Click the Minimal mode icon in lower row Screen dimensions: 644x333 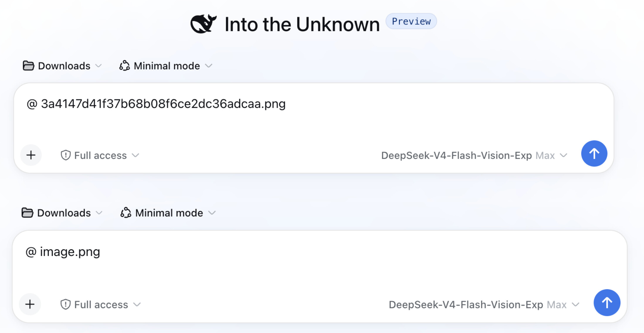[x=126, y=213]
